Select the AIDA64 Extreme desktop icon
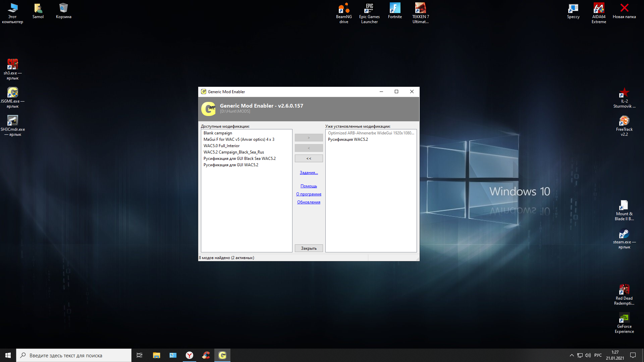The width and height of the screenshot is (644, 362). 599,13
